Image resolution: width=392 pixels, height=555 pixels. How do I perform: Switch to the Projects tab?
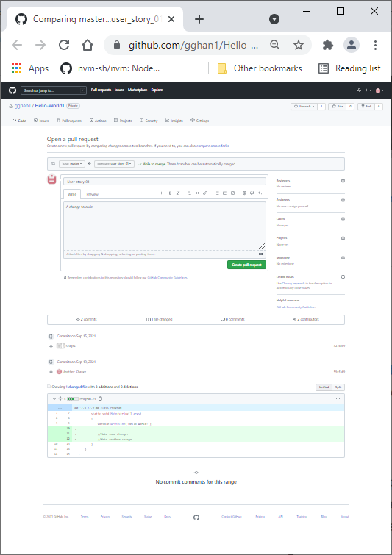tap(123, 121)
